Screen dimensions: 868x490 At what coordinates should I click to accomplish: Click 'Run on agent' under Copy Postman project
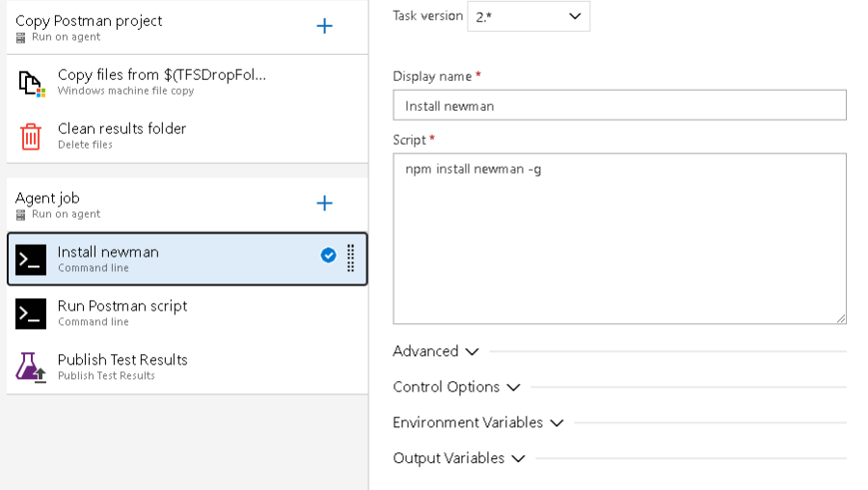[66, 37]
